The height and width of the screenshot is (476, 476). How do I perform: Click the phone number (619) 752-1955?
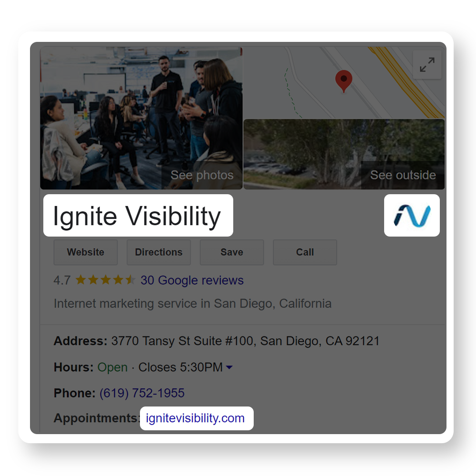(x=142, y=393)
